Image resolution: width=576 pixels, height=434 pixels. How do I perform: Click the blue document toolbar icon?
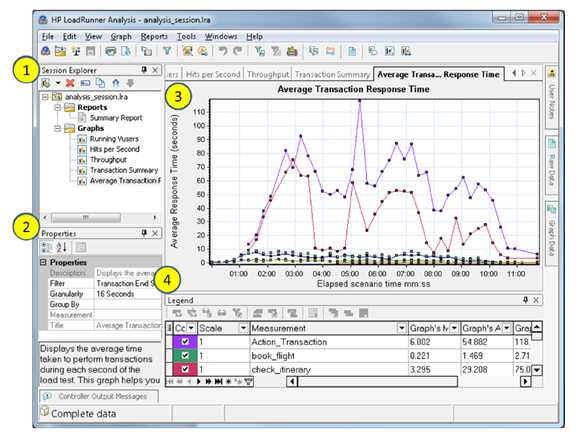click(x=352, y=51)
